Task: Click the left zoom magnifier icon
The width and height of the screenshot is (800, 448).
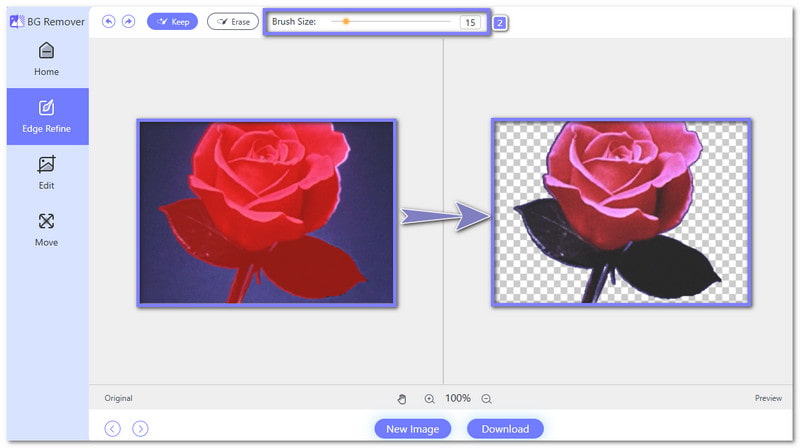Action: tap(429, 398)
